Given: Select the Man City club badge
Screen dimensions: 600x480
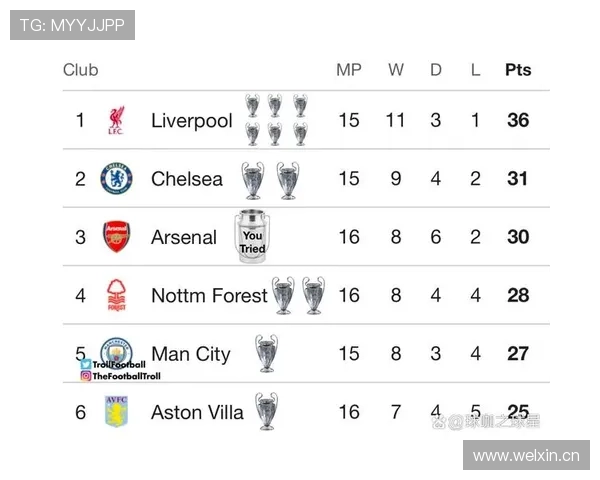Looking at the screenshot, I should click(116, 350).
